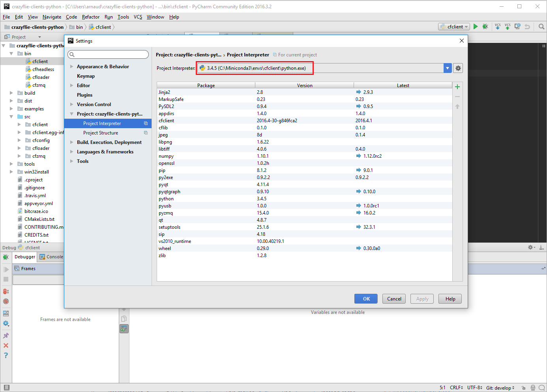The width and height of the screenshot is (547, 392).
Task: Open Debug panel settings gear in left strip
Action: pos(6,323)
